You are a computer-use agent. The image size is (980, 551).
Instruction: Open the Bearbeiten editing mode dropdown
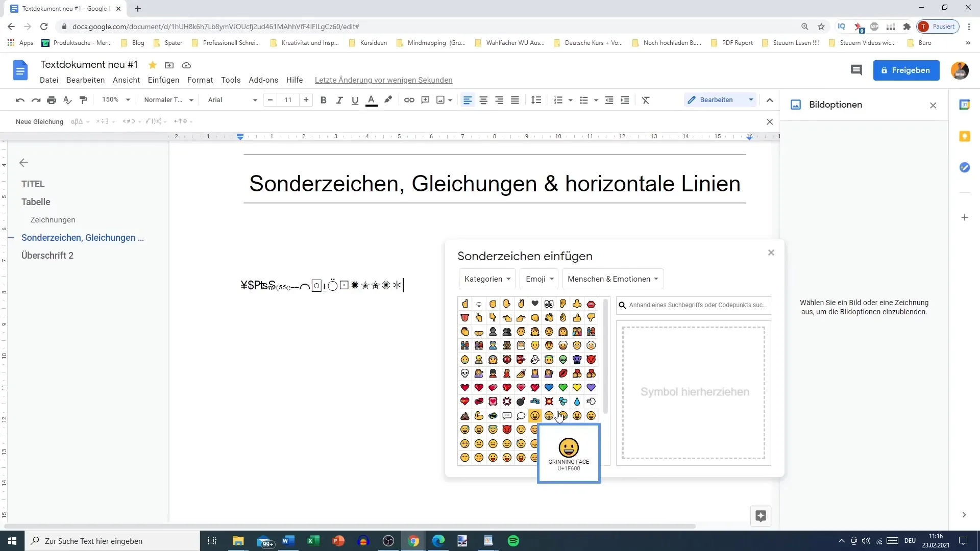[720, 99]
